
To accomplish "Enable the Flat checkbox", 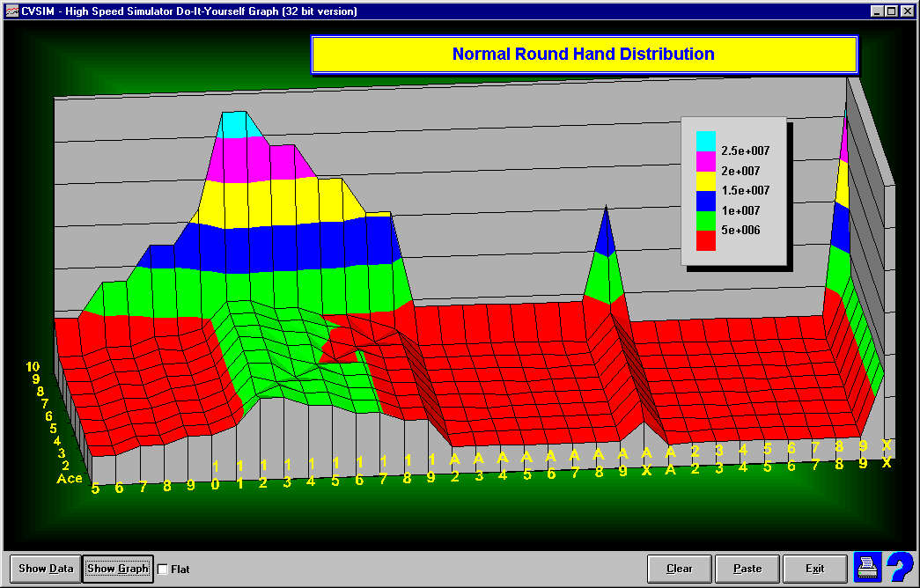I will coord(163,569).
